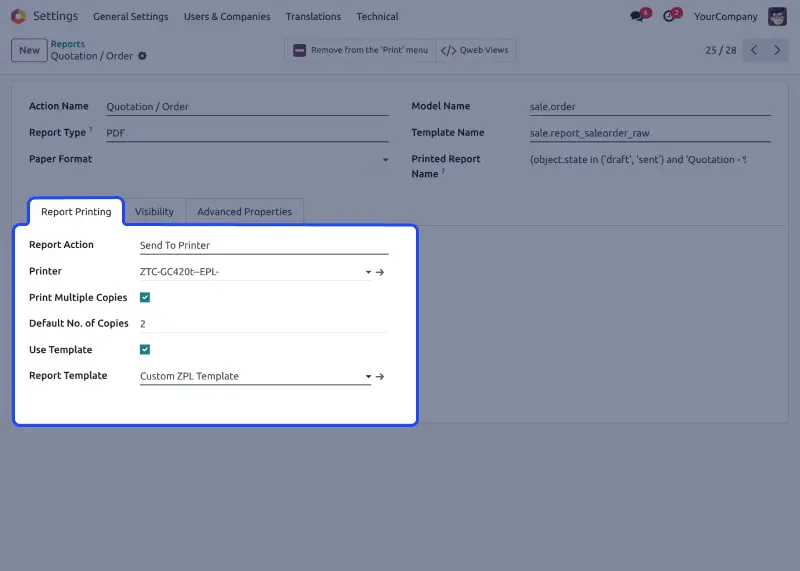The height and width of the screenshot is (571, 800).
Task: Go to previous record arrow
Action: pyautogui.click(x=754, y=50)
